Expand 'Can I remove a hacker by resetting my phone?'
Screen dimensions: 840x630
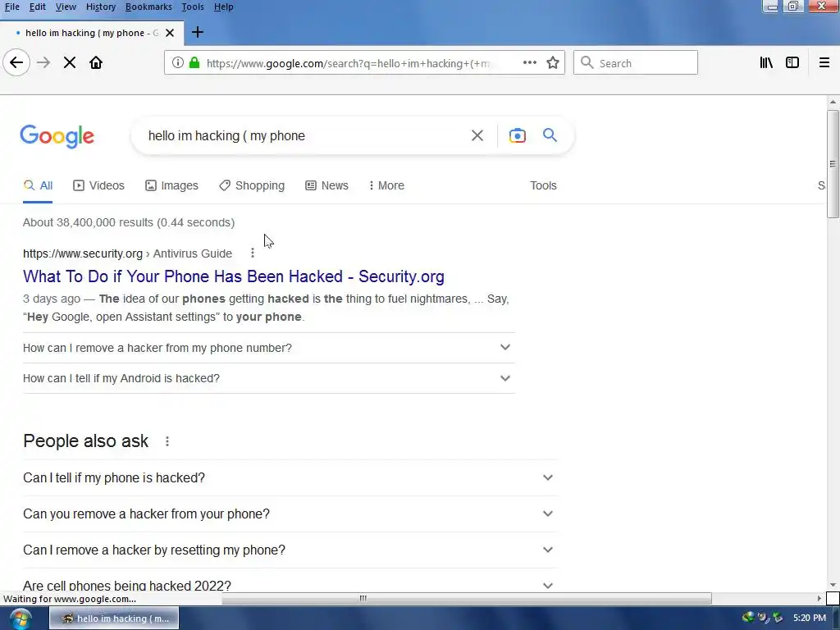(x=290, y=550)
